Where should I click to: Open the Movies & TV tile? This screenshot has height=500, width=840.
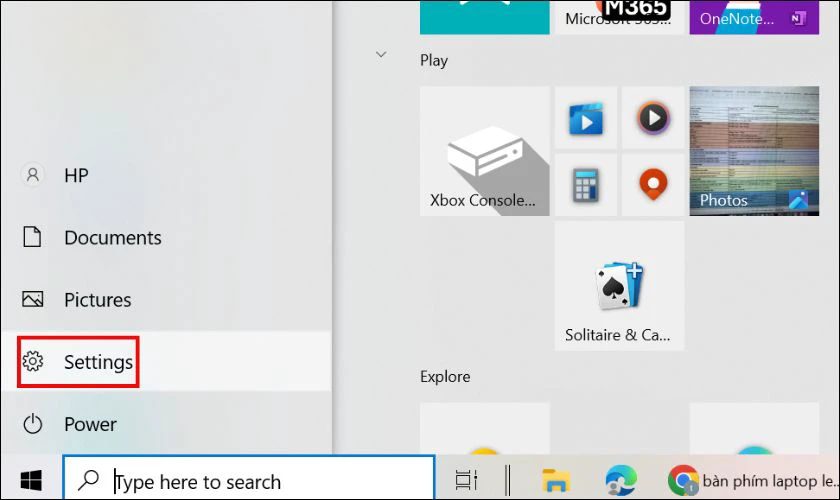pos(586,117)
